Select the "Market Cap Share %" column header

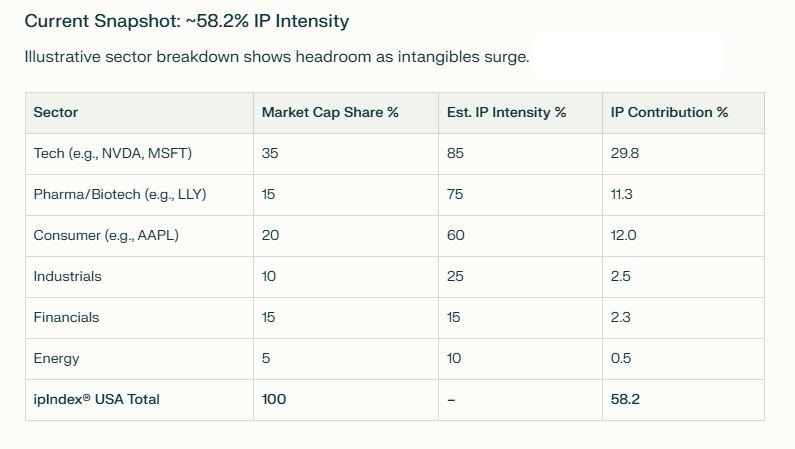(x=330, y=113)
